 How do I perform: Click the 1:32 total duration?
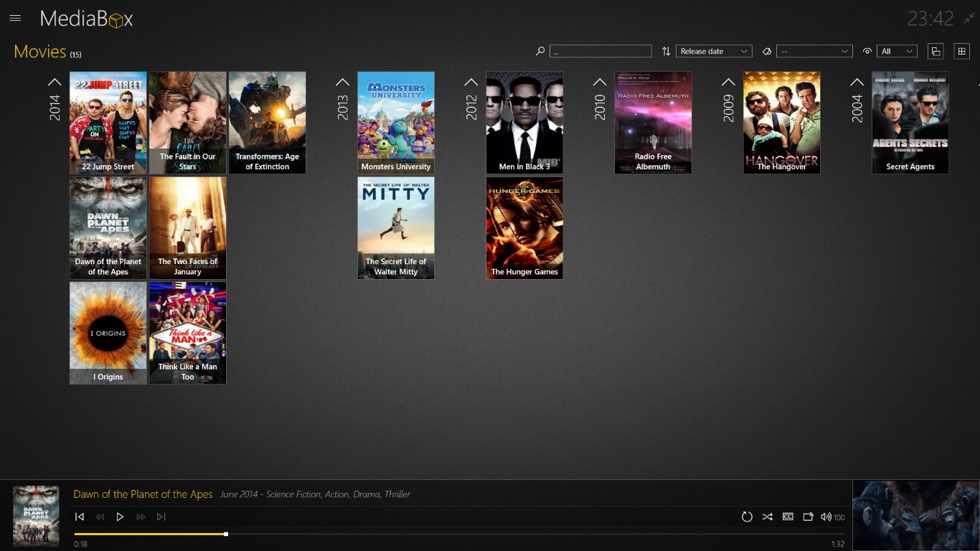click(838, 545)
